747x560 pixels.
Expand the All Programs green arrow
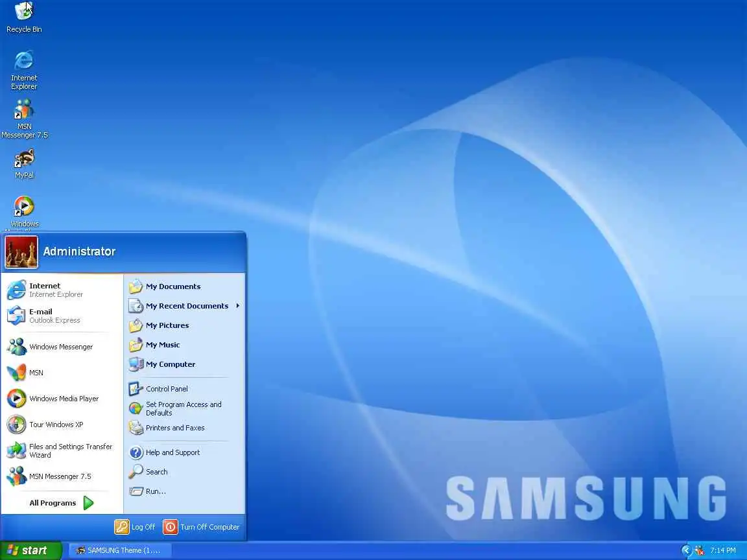pyautogui.click(x=89, y=503)
